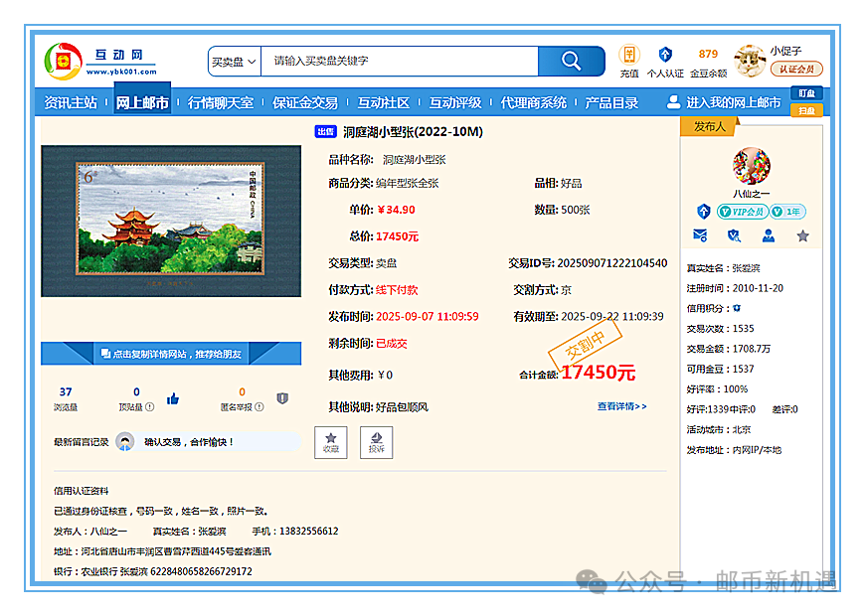Screen dimensions: 865x616
Task: Click the 1年 membership badge
Action: (788, 212)
